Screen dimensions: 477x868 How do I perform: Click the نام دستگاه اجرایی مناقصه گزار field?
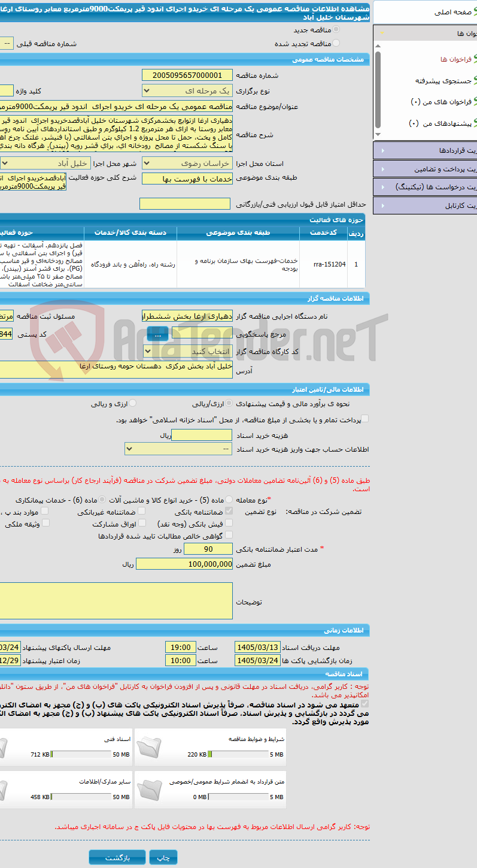click(186, 316)
